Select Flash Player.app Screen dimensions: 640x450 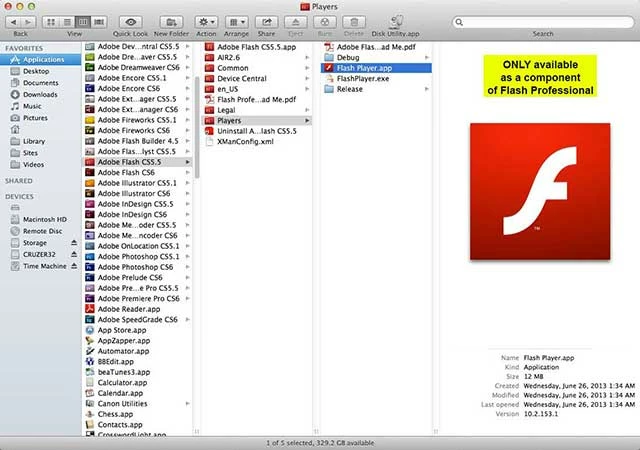pos(364,68)
